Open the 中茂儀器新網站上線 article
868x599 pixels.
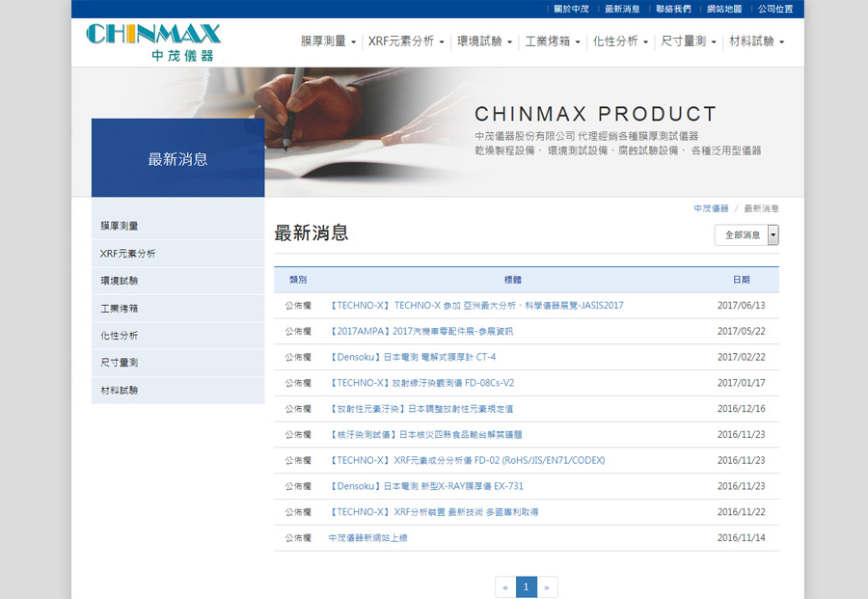[x=368, y=537]
